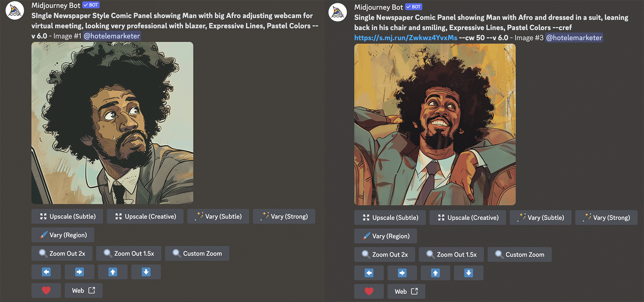
Task: Open the s.mj.run/Zwkwz4YvxMs link
Action: pyautogui.click(x=406, y=38)
